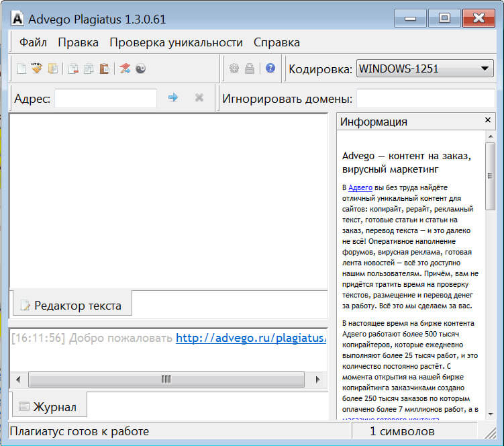Click the window resize grip in status bar

491,433
